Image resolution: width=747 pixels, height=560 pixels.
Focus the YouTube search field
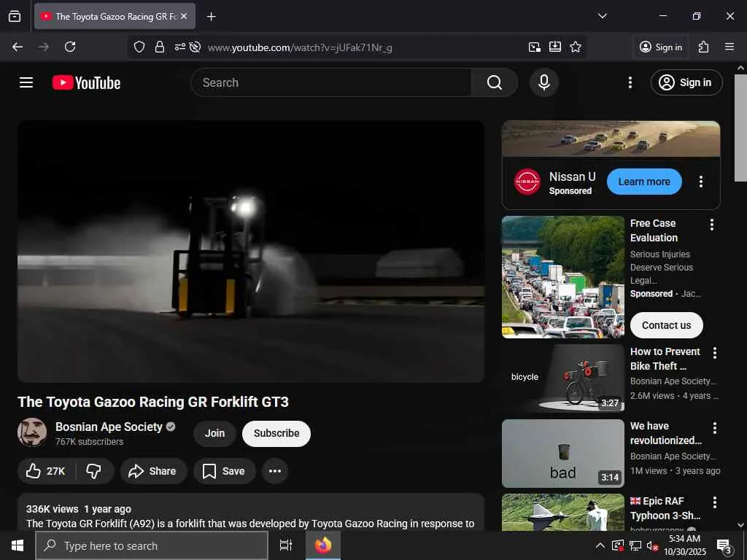pos(331,83)
